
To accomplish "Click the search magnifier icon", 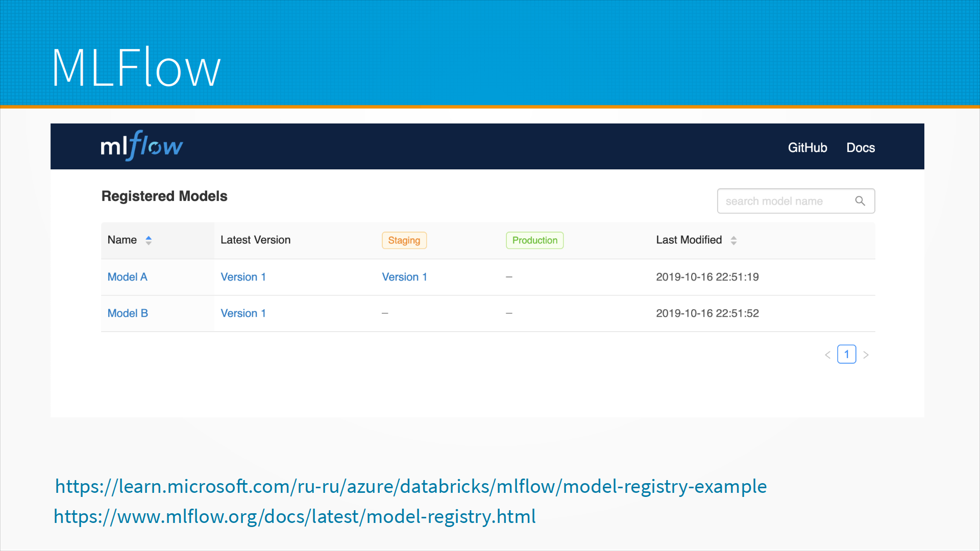I will pos(860,201).
